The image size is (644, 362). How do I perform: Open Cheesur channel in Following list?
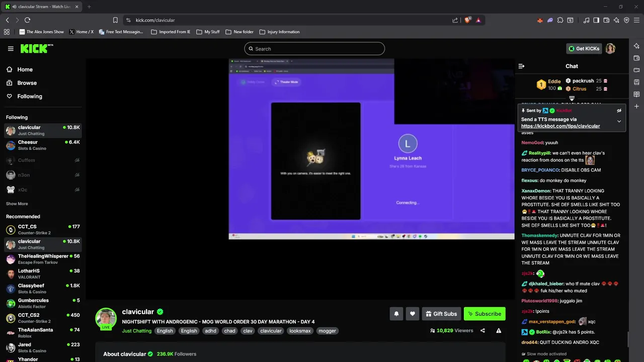pyautogui.click(x=42, y=145)
